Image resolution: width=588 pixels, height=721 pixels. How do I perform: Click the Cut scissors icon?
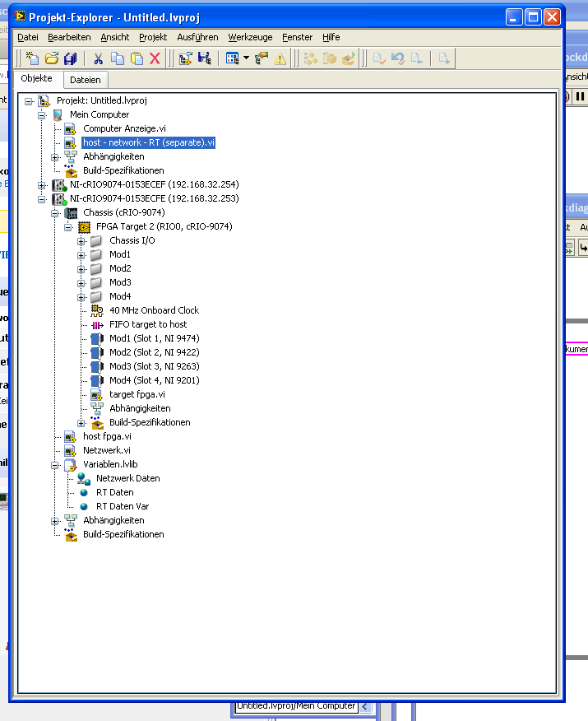98,58
